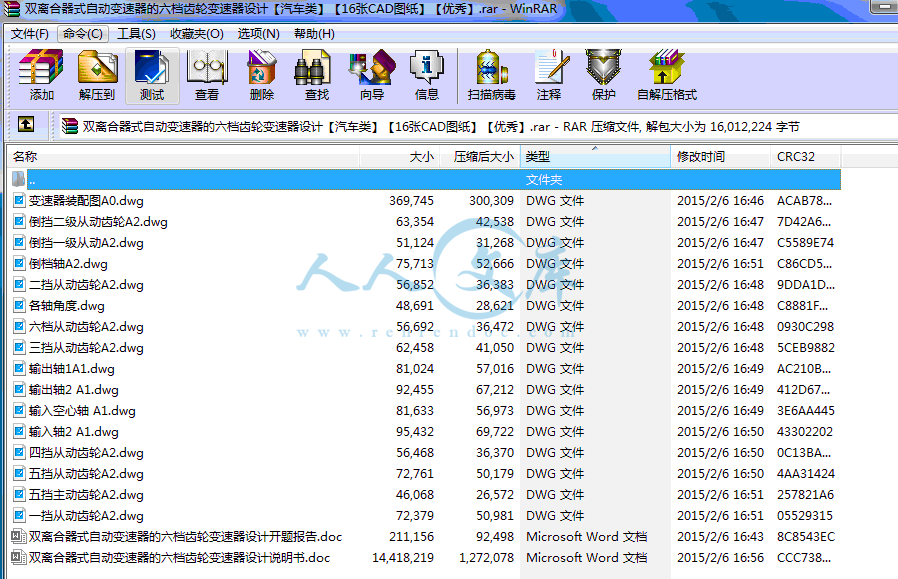Image resolution: width=898 pixels, height=579 pixels.
Task: Select the file icon of 输出轴1A1.dwg
Action: point(19,368)
